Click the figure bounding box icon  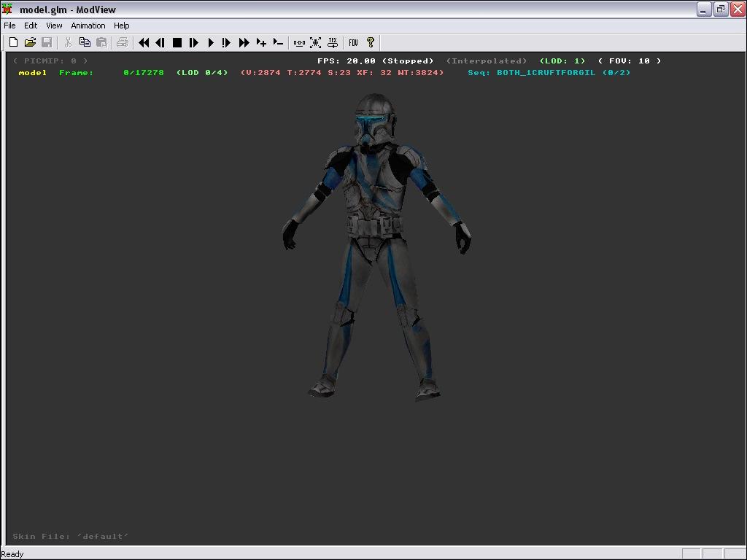[x=316, y=43]
